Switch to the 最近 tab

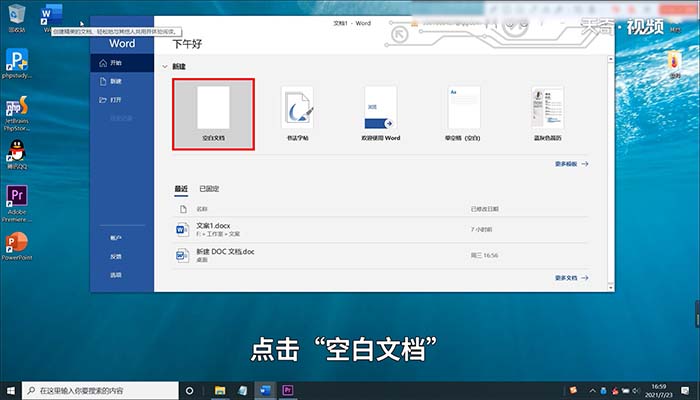point(181,189)
